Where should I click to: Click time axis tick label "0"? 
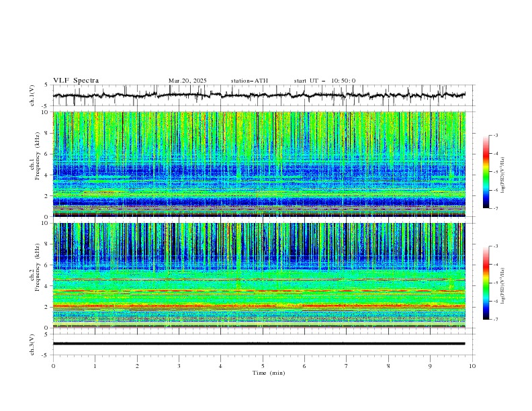pos(53,366)
